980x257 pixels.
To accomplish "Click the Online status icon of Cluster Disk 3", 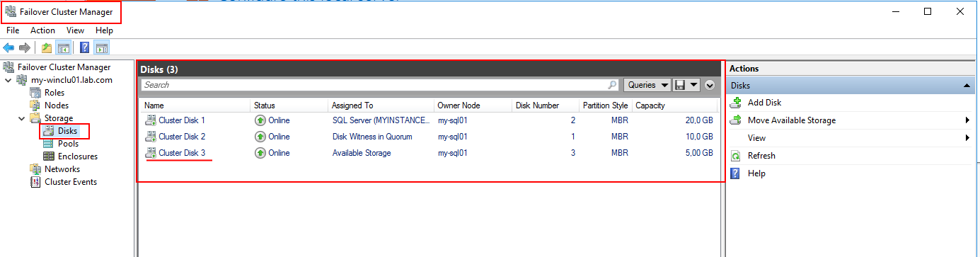I will pyautogui.click(x=260, y=153).
